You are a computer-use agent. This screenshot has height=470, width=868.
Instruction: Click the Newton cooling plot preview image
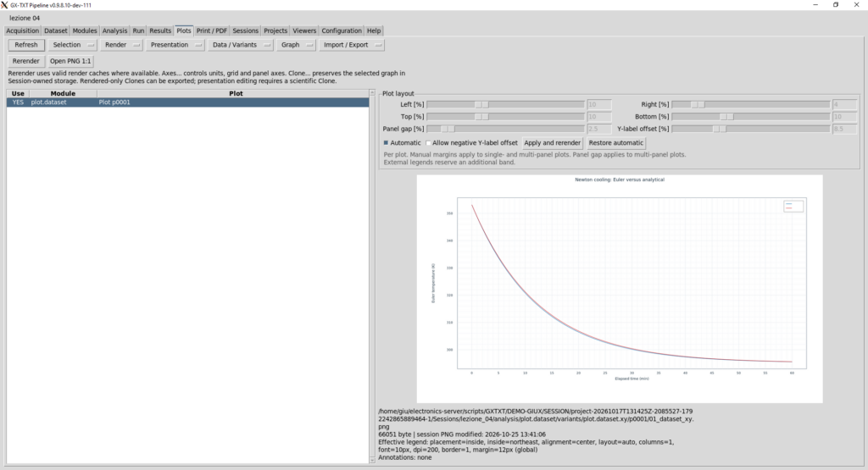[x=620, y=289]
